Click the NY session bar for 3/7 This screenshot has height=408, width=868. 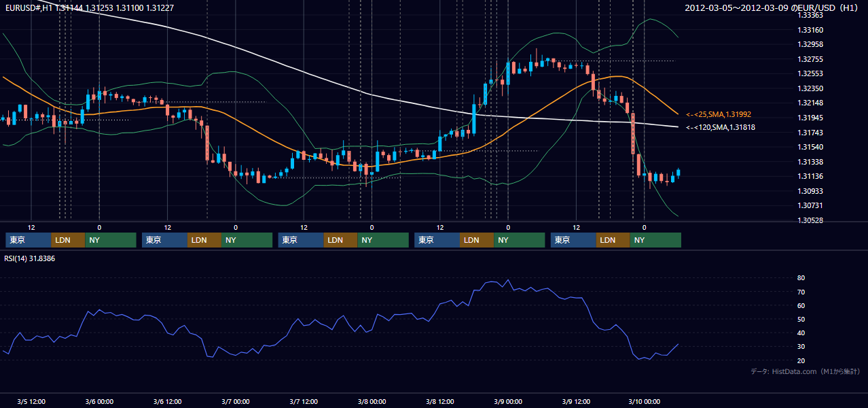pos(383,240)
